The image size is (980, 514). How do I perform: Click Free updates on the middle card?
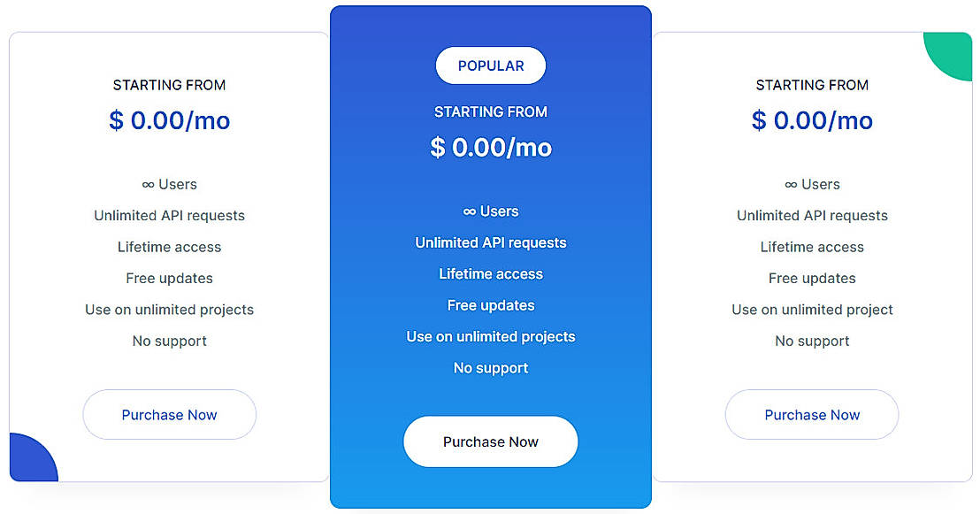tap(490, 304)
